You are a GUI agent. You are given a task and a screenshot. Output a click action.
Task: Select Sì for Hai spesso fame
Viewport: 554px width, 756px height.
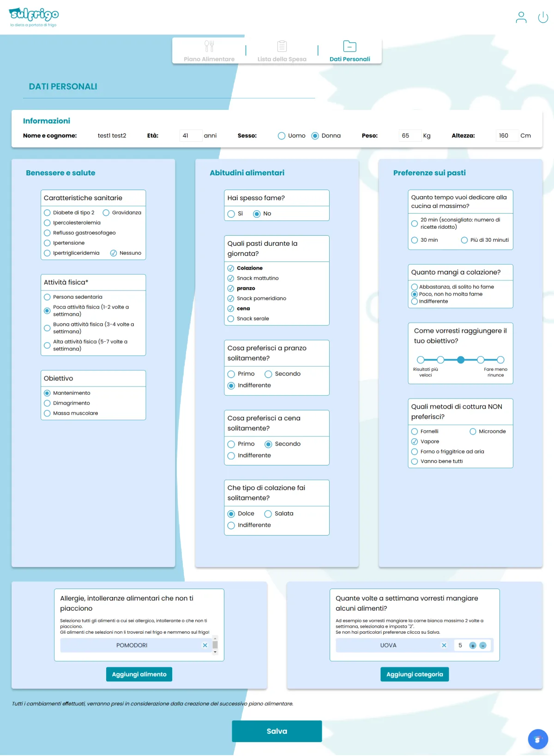[x=231, y=214]
